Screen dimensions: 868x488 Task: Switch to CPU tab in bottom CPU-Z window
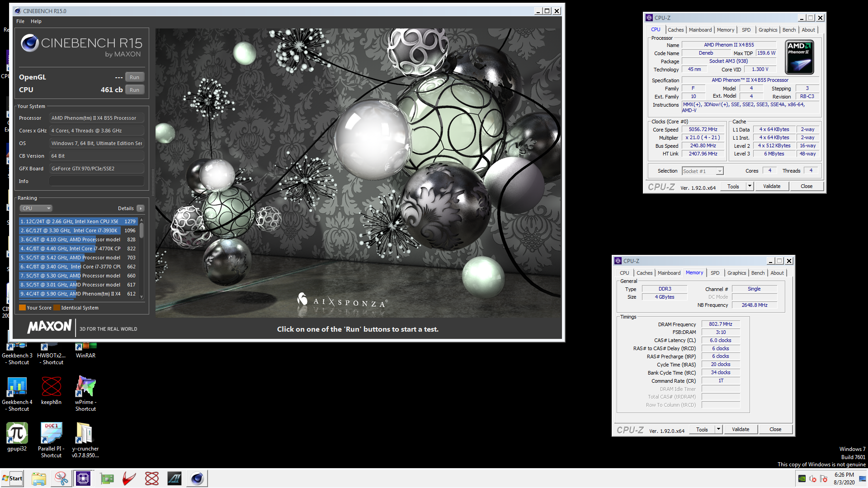pyautogui.click(x=624, y=273)
